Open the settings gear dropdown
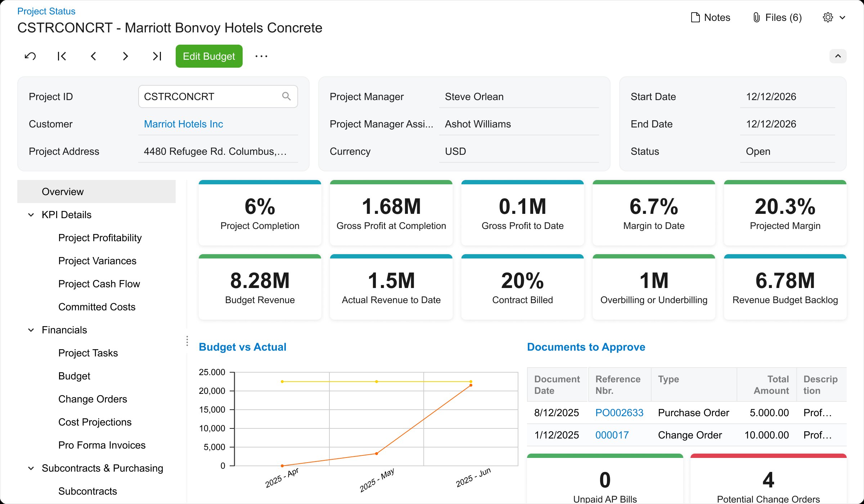Image resolution: width=864 pixels, height=504 pixels. pos(834,17)
